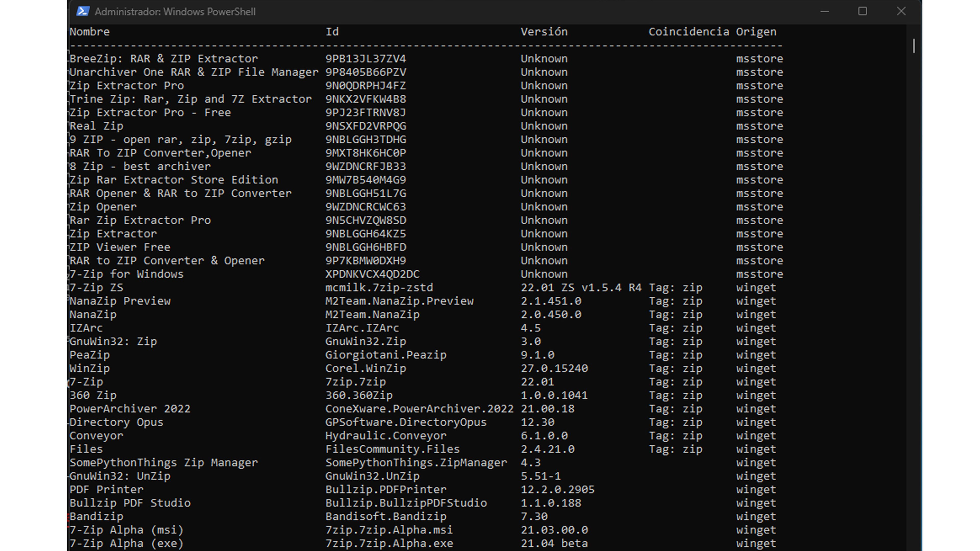This screenshot has width=980, height=551.
Task: Click the 'WinZip' name
Action: 89,368
